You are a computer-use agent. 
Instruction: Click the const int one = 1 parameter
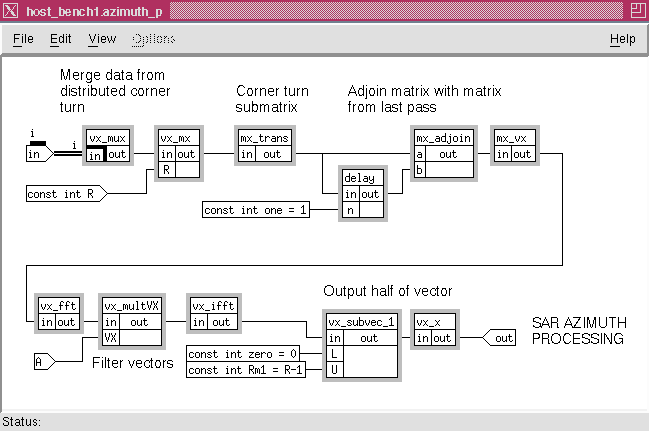click(x=256, y=210)
